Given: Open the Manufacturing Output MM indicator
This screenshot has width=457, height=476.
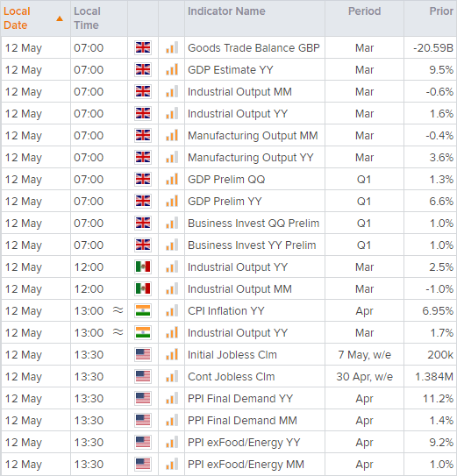Looking at the screenshot, I should (x=253, y=135).
